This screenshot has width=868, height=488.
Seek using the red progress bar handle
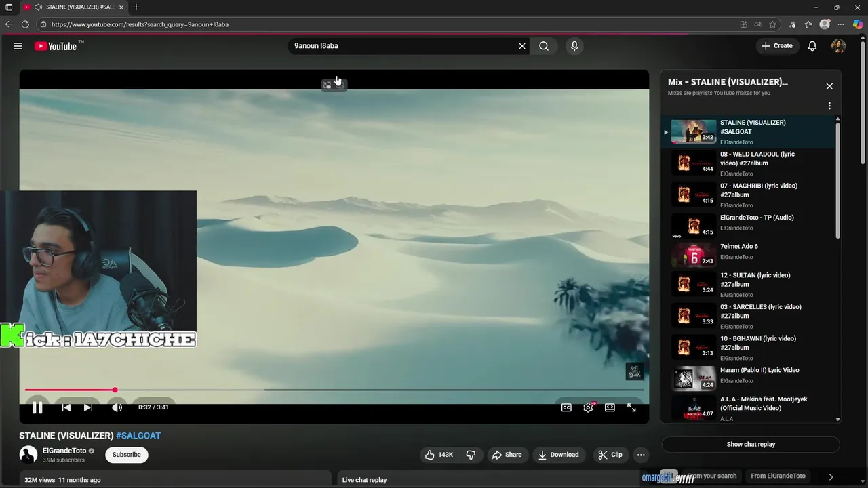(x=115, y=390)
